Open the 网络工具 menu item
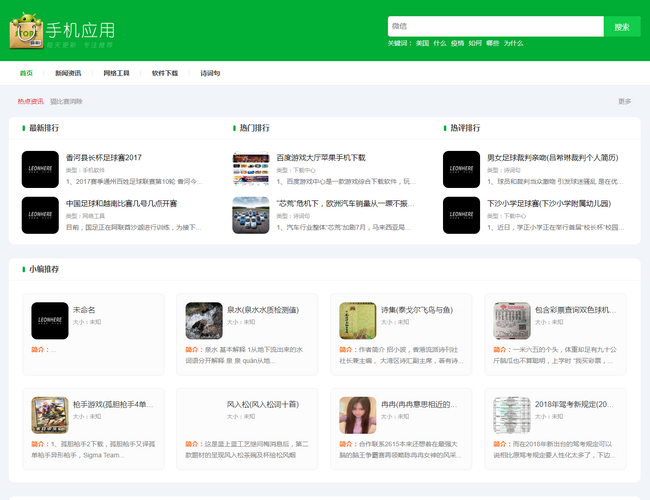 pyautogui.click(x=116, y=73)
